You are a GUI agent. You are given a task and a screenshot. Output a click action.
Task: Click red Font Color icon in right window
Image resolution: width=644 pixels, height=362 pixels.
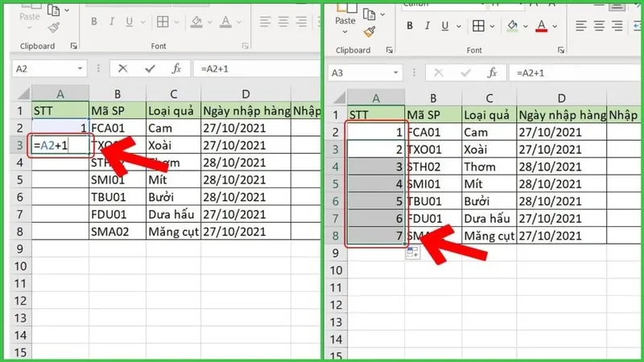tap(541, 26)
